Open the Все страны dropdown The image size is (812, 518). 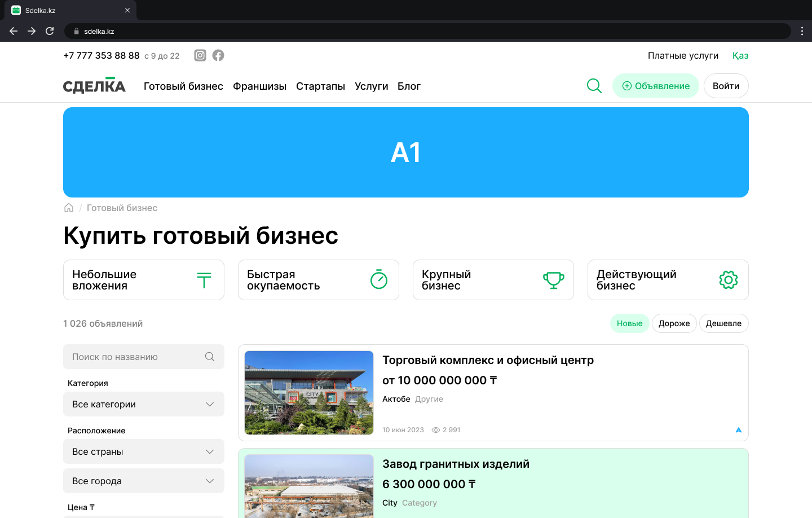pyautogui.click(x=144, y=451)
